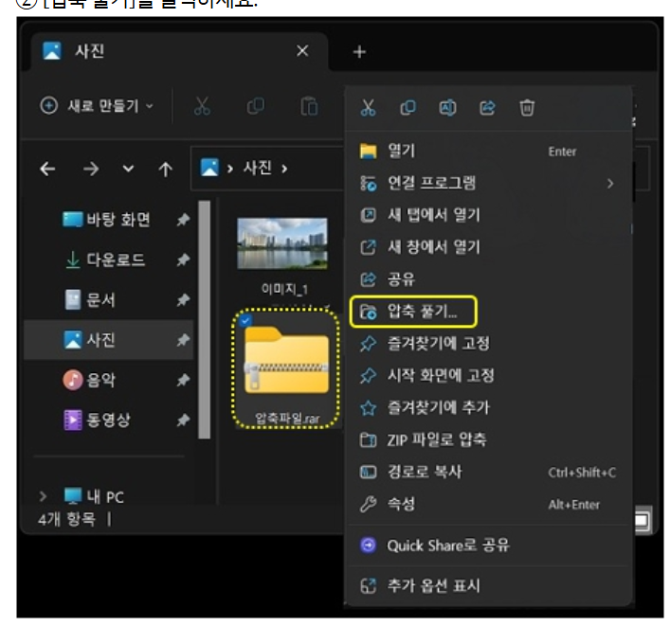Select ZIP 파일로 압축
670x644 pixels.
(488, 439)
